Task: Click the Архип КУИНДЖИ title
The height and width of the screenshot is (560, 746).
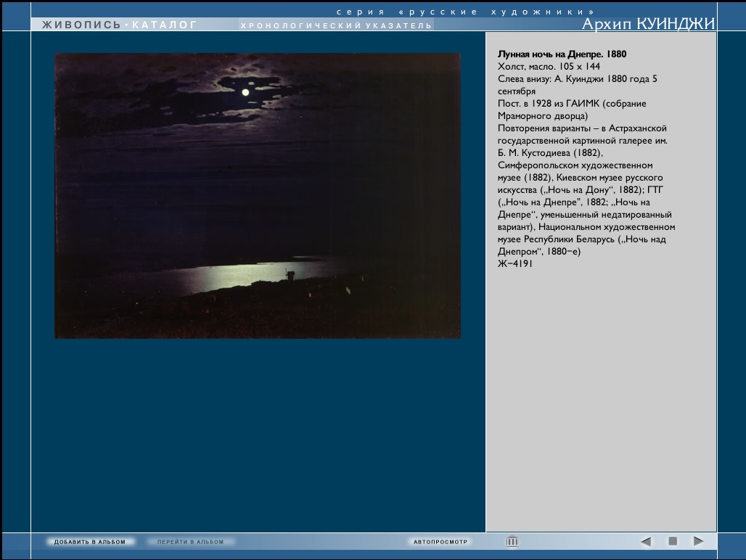Action: 648,24
